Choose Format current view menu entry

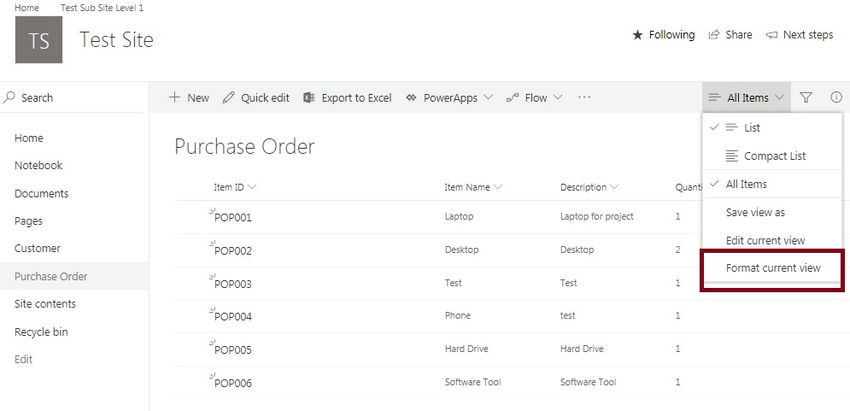click(x=773, y=268)
